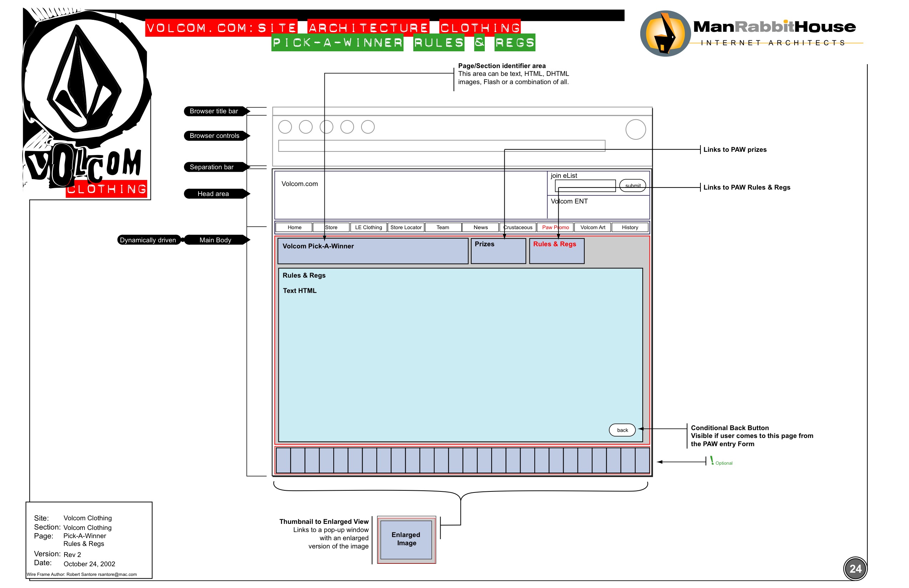
Task: Click the third round browser control button
Action: [327, 127]
